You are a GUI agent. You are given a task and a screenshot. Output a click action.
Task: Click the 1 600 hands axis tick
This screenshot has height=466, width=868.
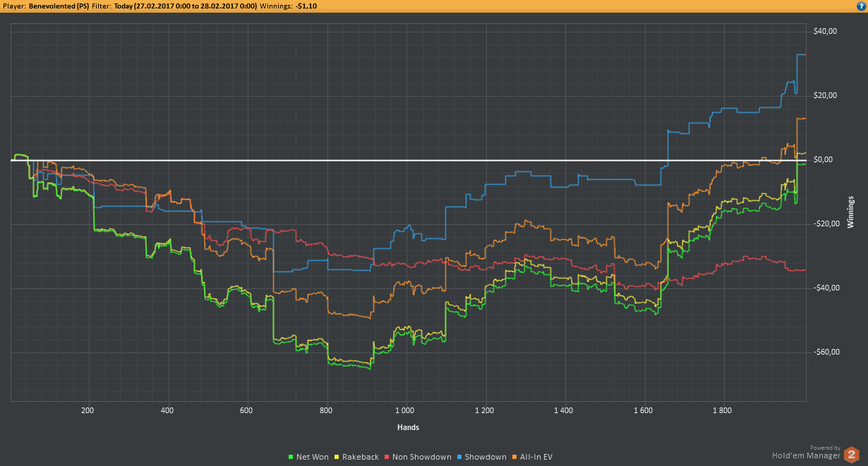(643, 410)
